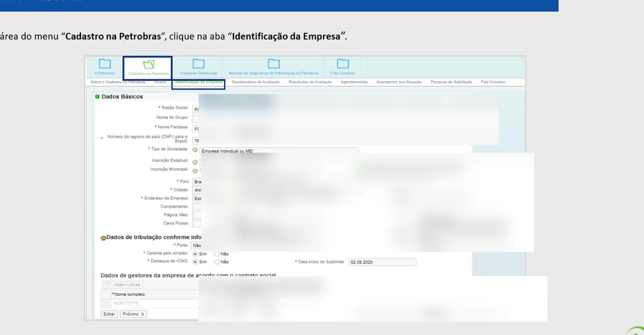The height and width of the screenshot is (335, 644).
Task: Go to Sobre o Cadastro na Petrobras tab
Action: (x=118, y=82)
